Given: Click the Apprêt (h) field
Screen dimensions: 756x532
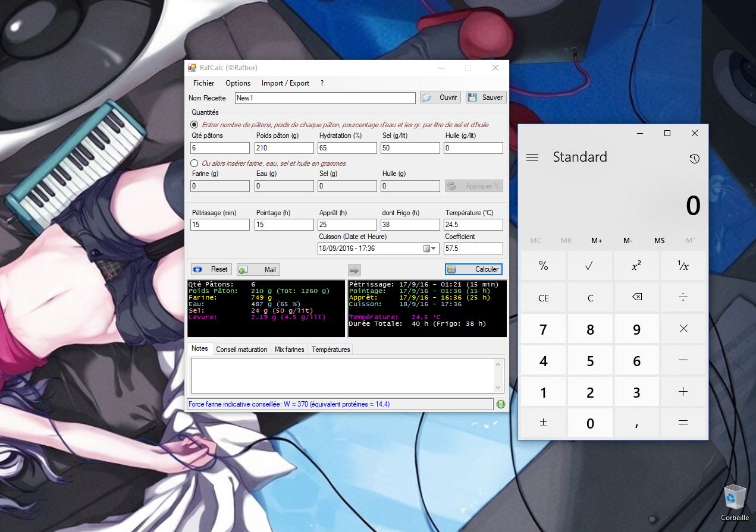Looking at the screenshot, I should pyautogui.click(x=347, y=225).
